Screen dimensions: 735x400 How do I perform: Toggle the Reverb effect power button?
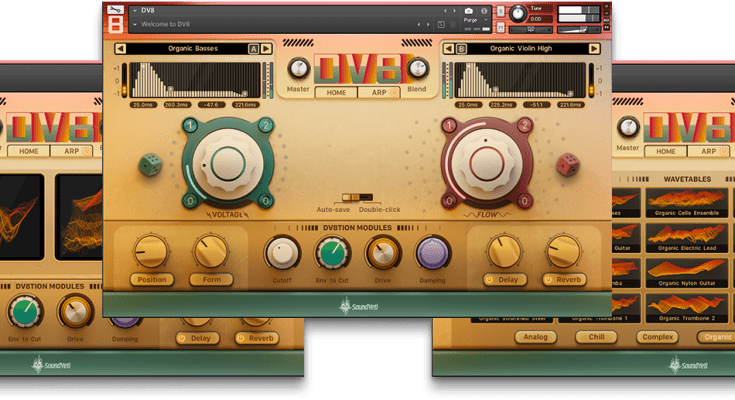[549, 280]
